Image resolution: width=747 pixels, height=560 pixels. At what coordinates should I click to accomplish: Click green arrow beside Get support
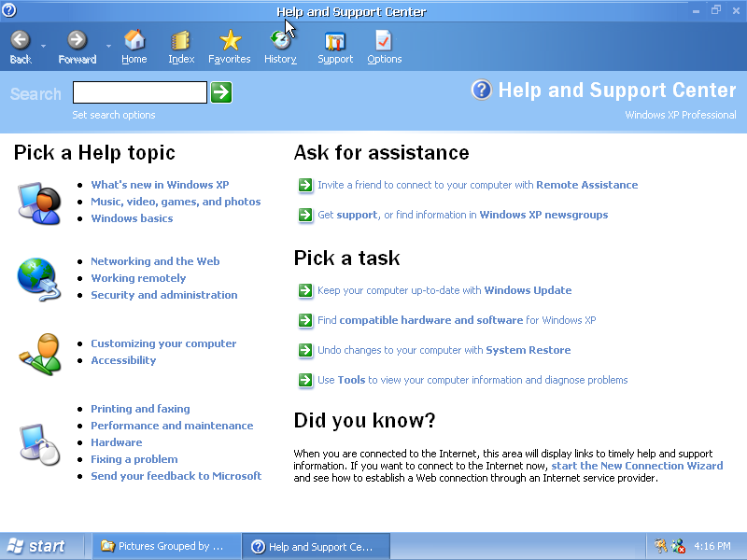point(305,215)
